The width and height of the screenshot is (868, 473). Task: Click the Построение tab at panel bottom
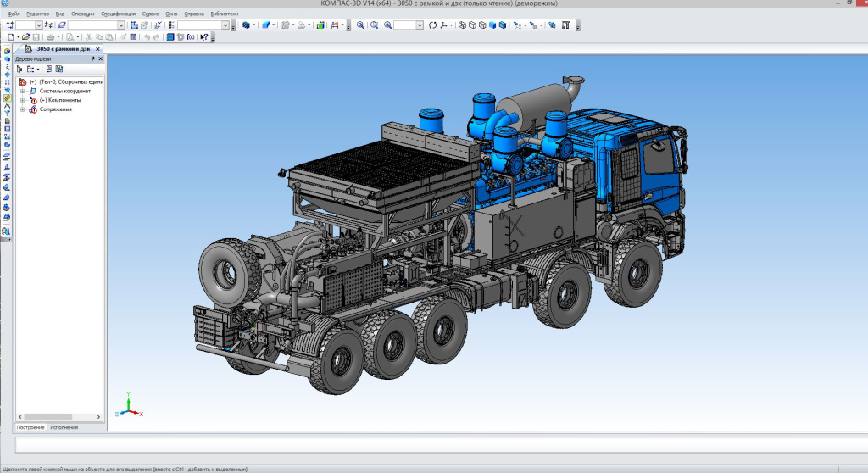(x=31, y=427)
